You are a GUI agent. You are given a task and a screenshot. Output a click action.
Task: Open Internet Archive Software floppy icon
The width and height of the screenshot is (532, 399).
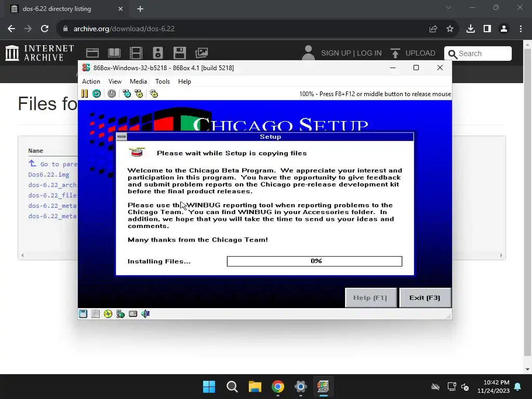coord(179,53)
